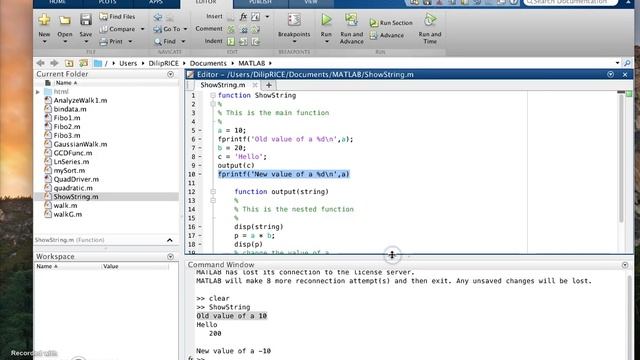The width and height of the screenshot is (640, 360).
Task: Set breakpoint dash on line 5
Action: 200,131
